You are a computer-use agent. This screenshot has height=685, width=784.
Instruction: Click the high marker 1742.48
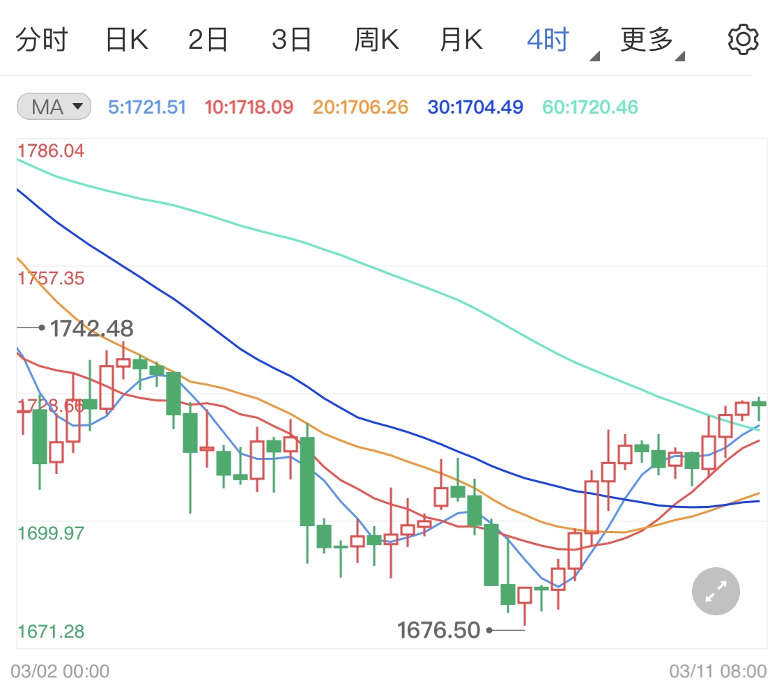[x=91, y=328]
